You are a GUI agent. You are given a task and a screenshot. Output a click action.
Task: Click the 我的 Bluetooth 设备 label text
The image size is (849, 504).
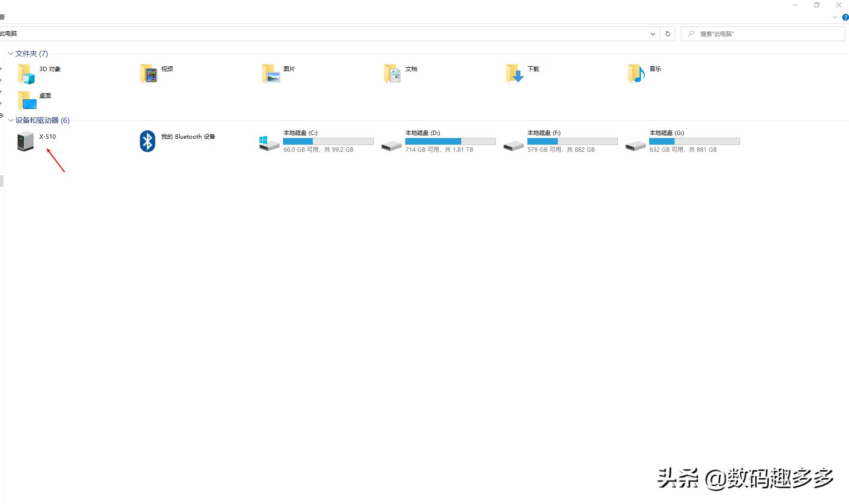pos(188,137)
